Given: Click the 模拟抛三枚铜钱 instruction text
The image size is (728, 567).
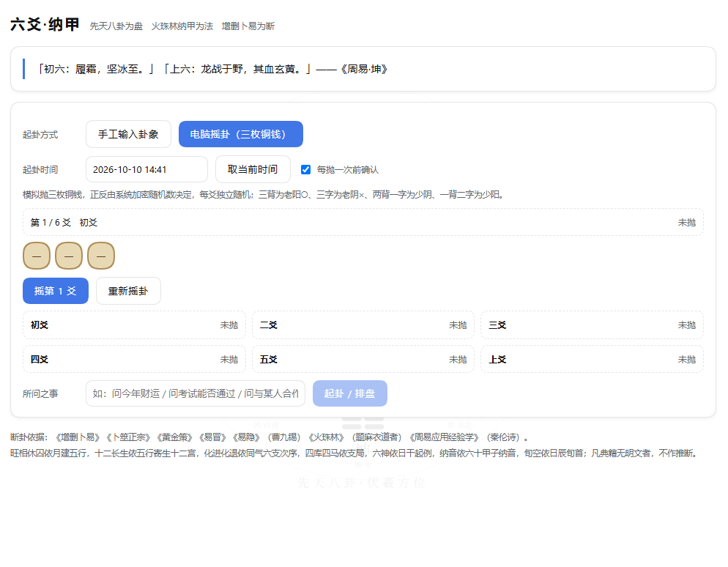Looking at the screenshot, I should click(264, 195).
